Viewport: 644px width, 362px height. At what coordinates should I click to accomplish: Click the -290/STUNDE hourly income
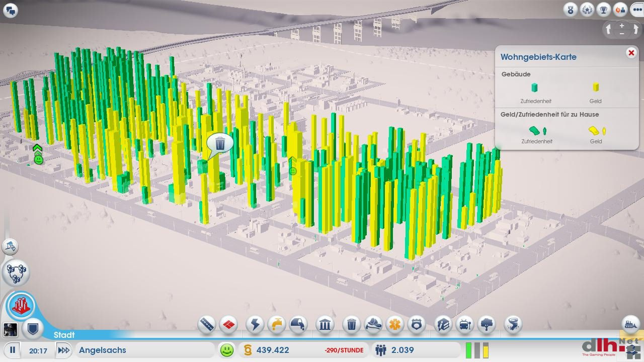pyautogui.click(x=344, y=350)
